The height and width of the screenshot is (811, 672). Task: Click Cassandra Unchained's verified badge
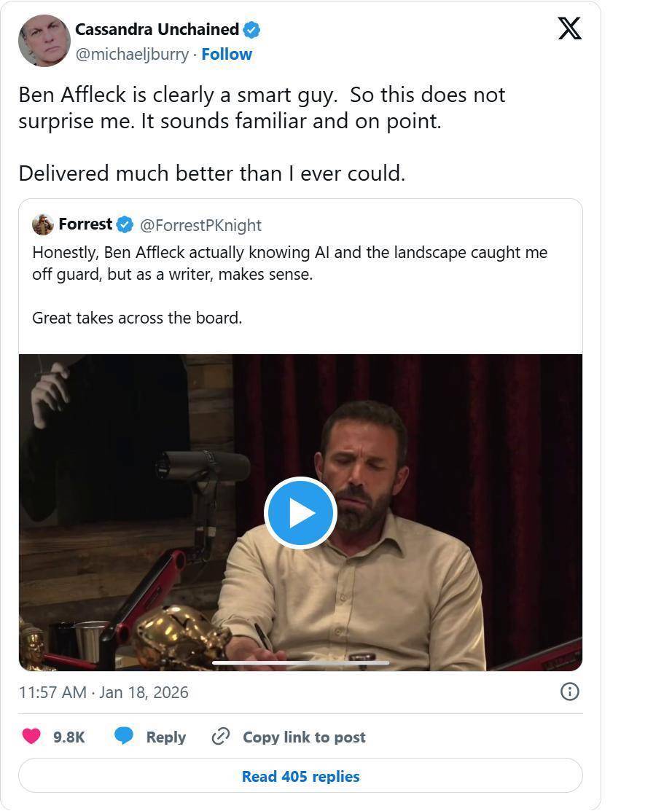click(251, 30)
